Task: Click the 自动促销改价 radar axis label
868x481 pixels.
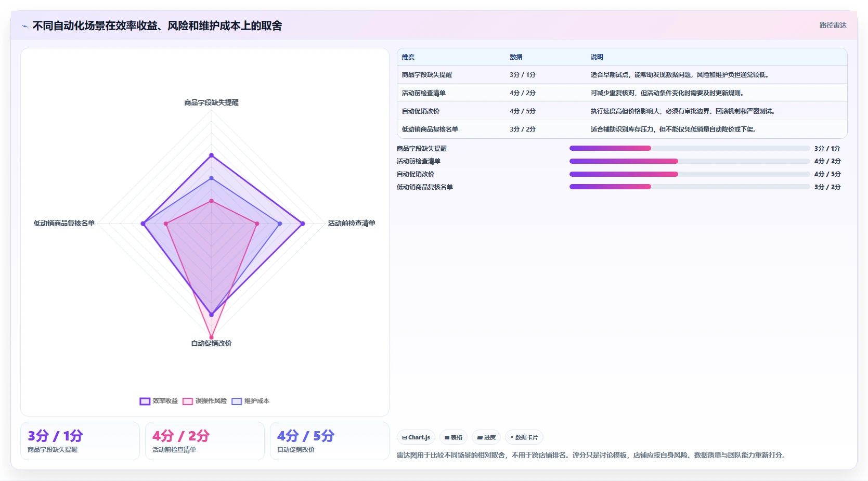Action: pyautogui.click(x=211, y=343)
